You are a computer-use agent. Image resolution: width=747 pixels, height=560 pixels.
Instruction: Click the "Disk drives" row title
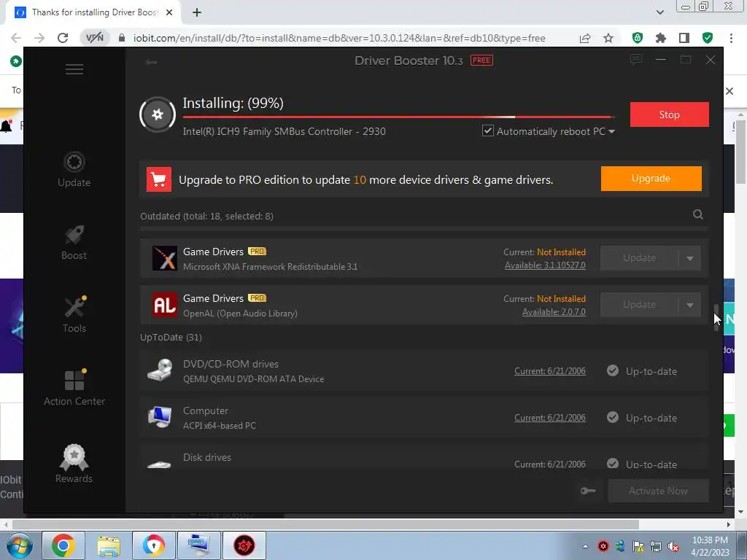[207, 457]
